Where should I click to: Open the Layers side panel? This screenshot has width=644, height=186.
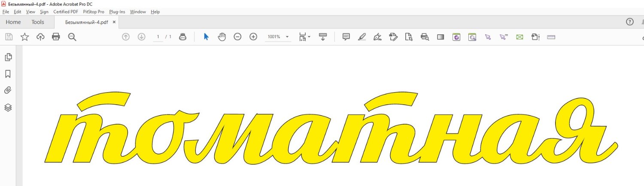pyautogui.click(x=8, y=107)
